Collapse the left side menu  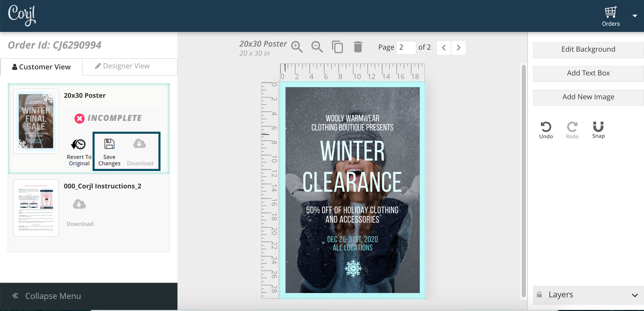47,296
